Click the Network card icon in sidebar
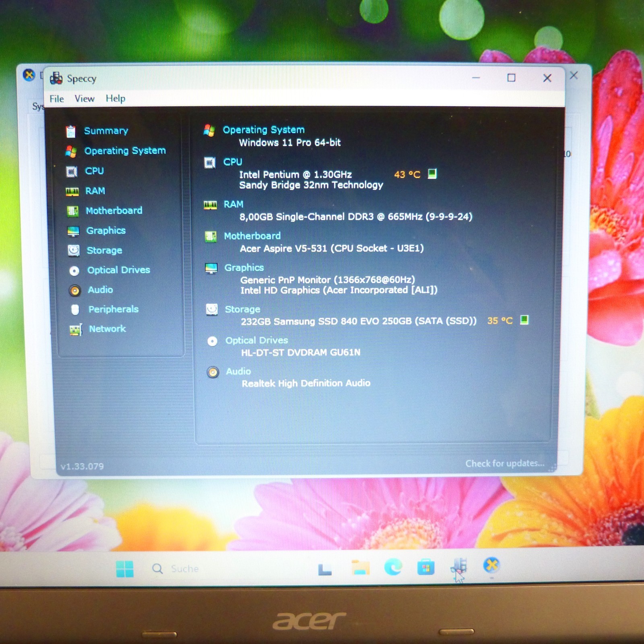The height and width of the screenshot is (644, 644). tap(76, 330)
